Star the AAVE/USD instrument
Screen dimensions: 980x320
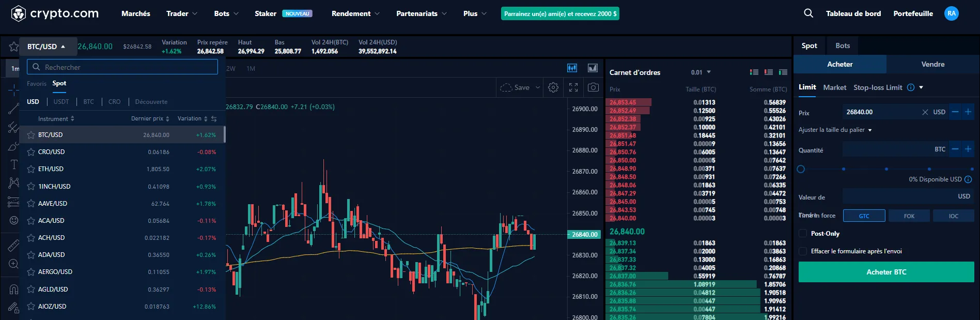[x=31, y=204]
